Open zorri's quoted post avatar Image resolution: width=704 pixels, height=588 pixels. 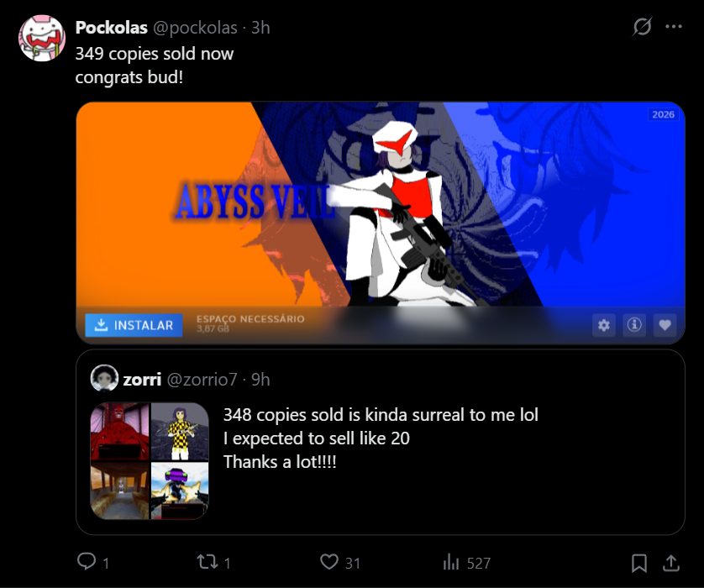pos(104,378)
